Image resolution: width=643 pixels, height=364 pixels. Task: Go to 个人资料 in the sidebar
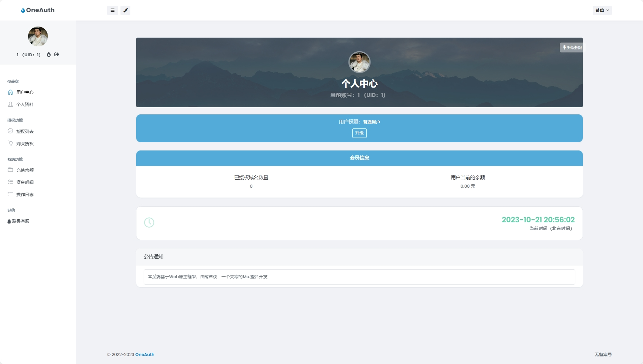[25, 104]
